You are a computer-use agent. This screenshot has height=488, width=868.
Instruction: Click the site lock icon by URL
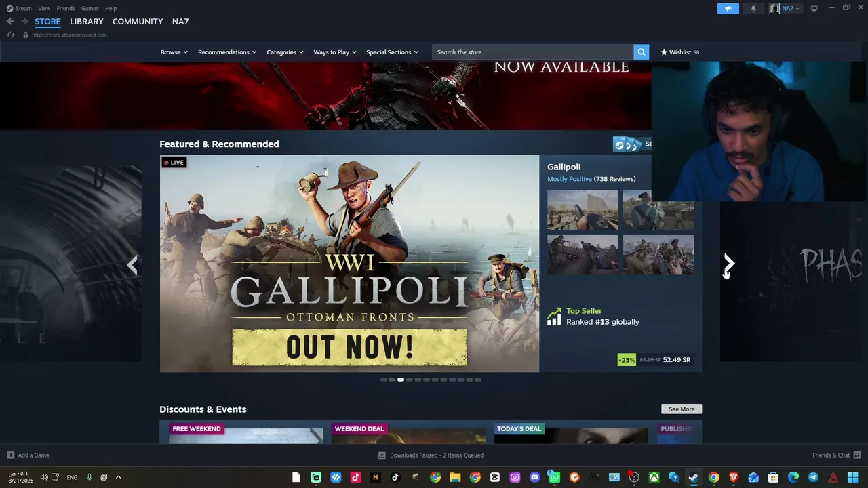click(26, 35)
